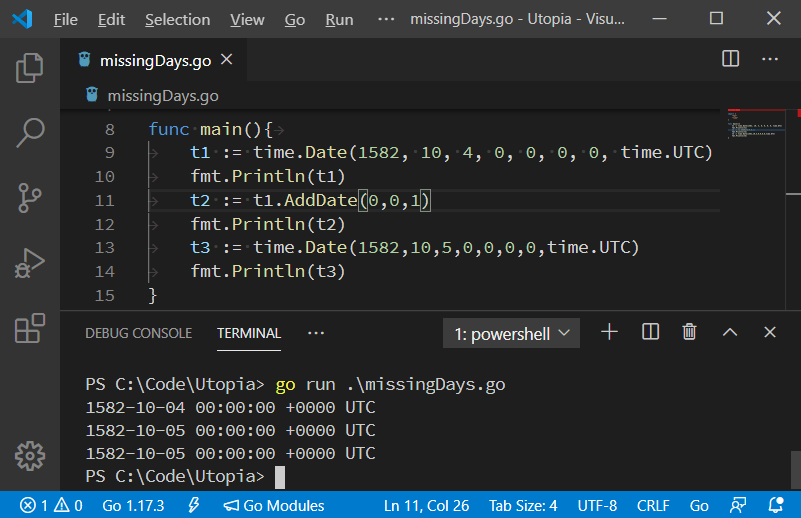Maximize the VS Code window
The width and height of the screenshot is (801, 518).
tap(716, 18)
